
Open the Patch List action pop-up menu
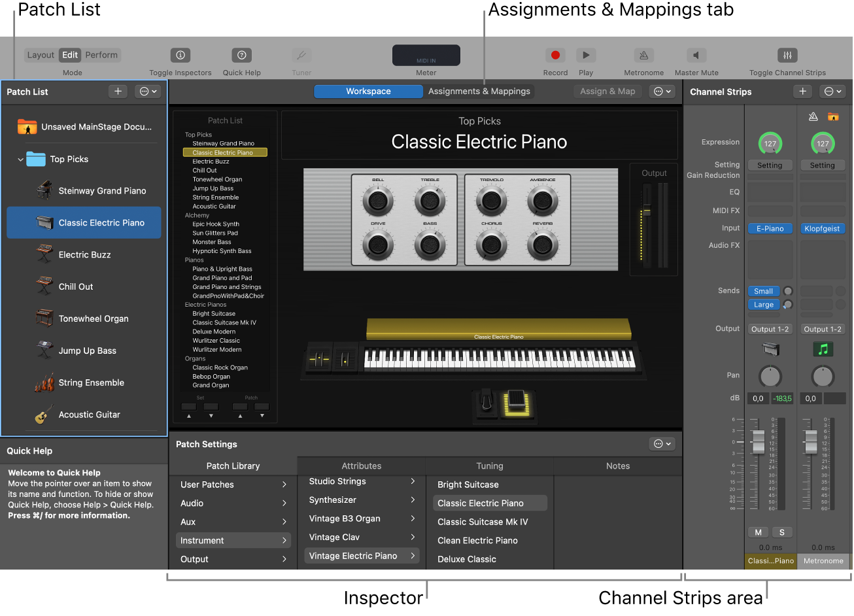point(148,91)
